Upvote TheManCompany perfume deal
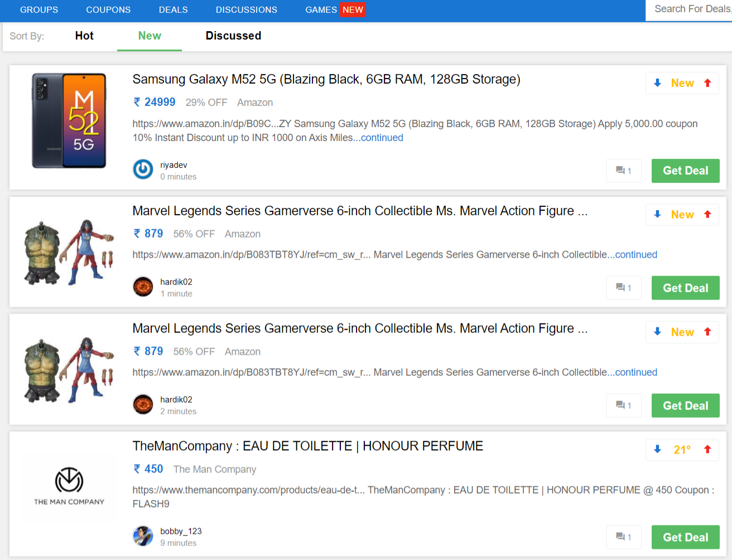This screenshot has width=732, height=560. (707, 450)
